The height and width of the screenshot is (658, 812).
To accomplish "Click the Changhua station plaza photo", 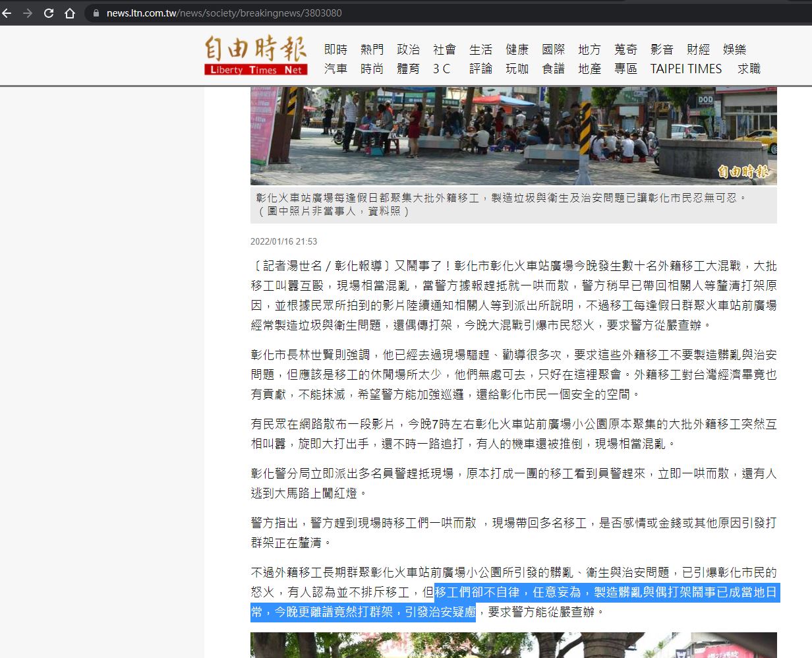I will coord(513,135).
